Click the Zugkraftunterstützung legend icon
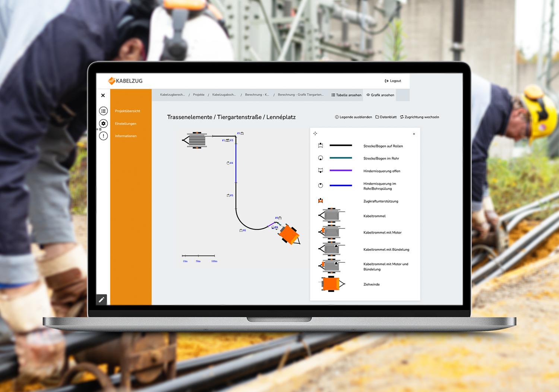This screenshot has height=392, width=559. (320, 201)
